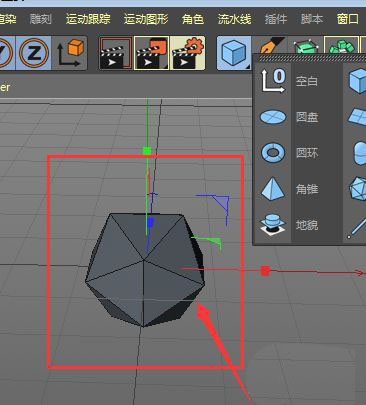Open the 角色 menu
The width and height of the screenshot is (366, 405).
pos(193,19)
